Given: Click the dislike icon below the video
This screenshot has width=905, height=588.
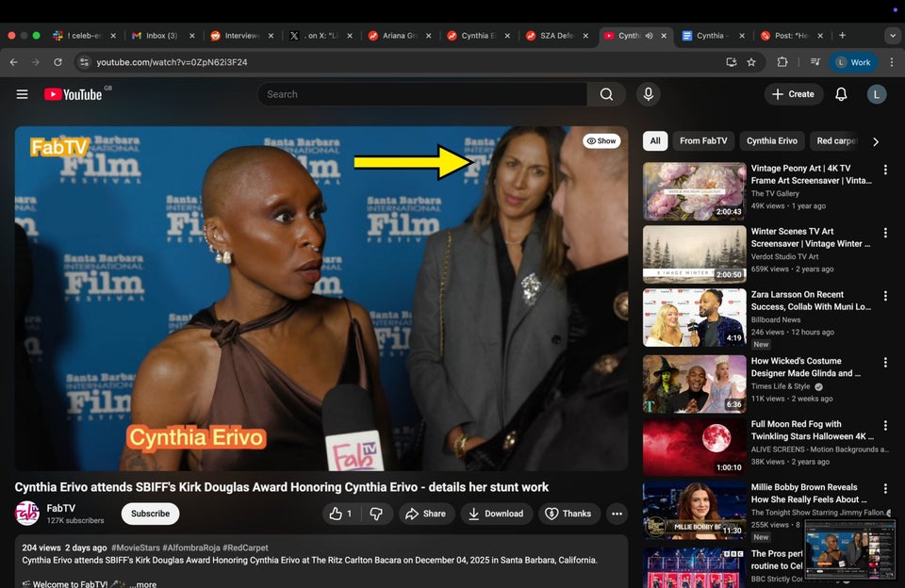Looking at the screenshot, I should [x=376, y=514].
